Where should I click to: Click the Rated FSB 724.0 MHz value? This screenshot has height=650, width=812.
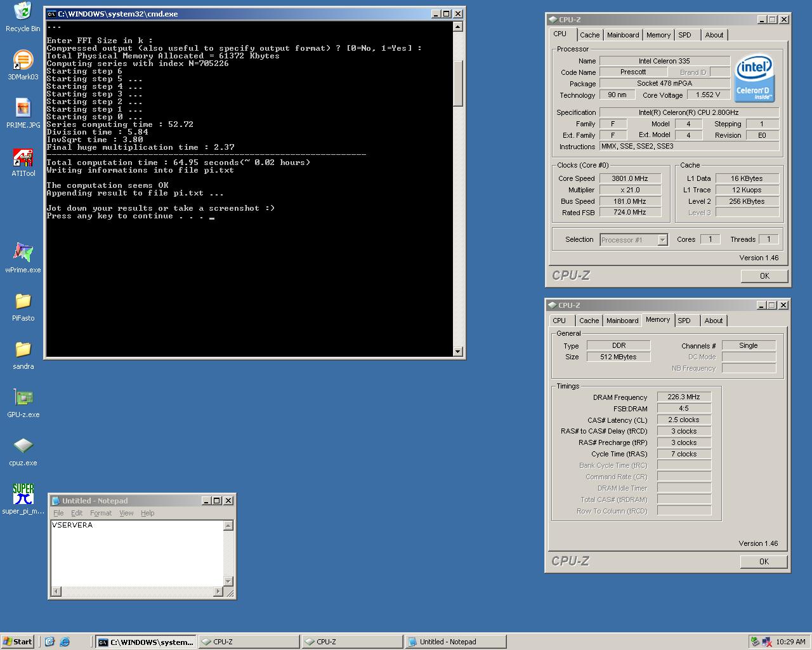coord(630,213)
